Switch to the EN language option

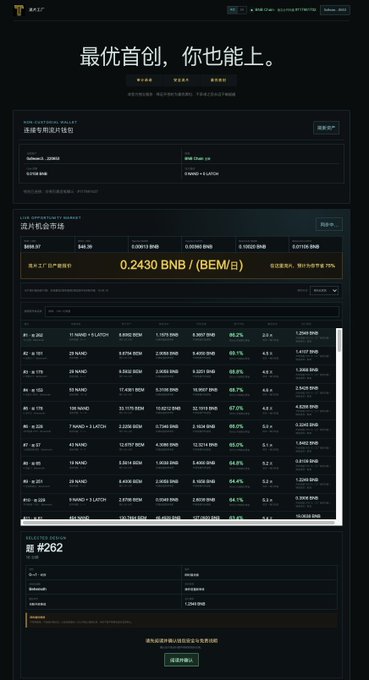point(242,10)
